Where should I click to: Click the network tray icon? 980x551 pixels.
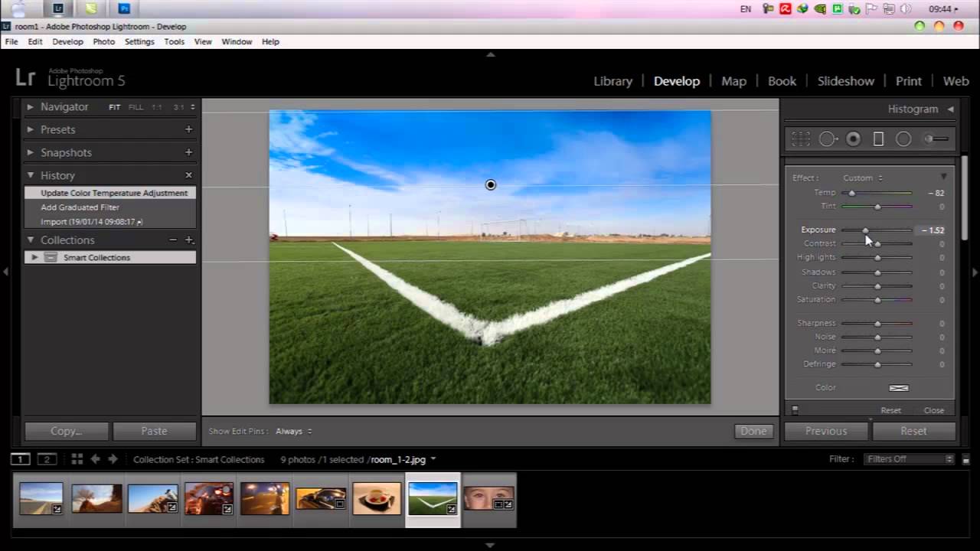click(889, 9)
